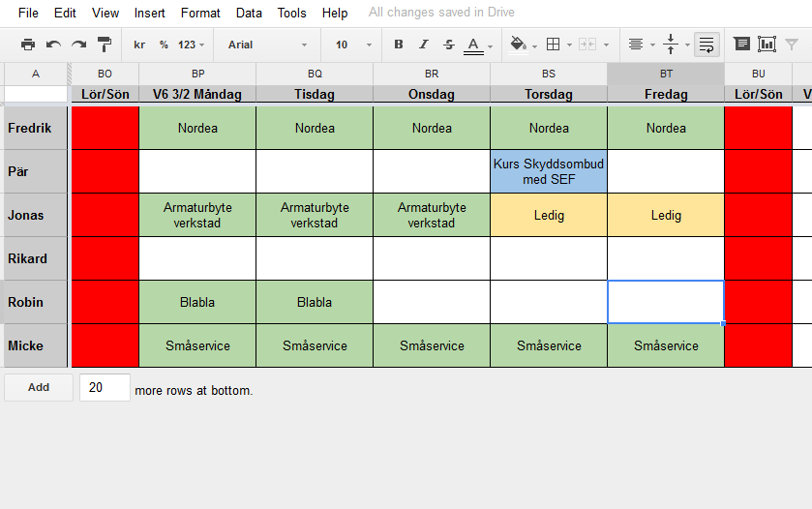Insert a chart from the toolbar
The image size is (812, 509).
(x=767, y=45)
